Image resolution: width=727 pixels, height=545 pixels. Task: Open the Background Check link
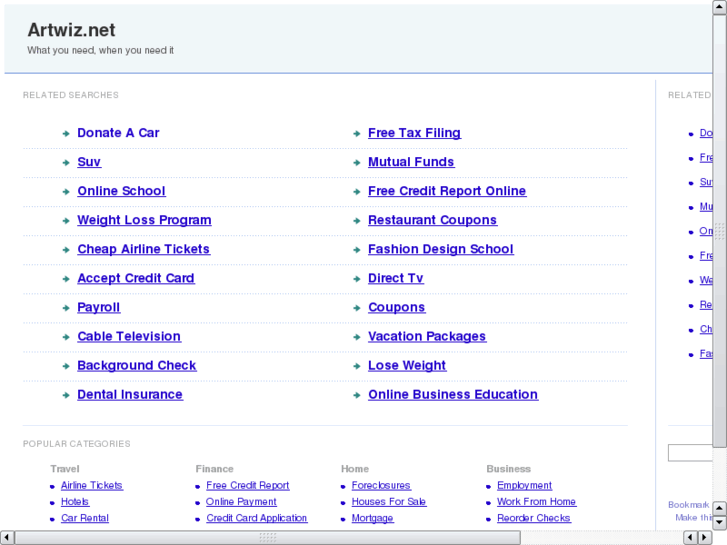click(x=136, y=366)
